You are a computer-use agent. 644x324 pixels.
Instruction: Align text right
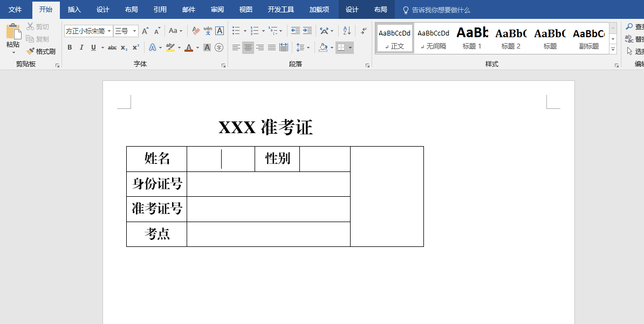coord(260,47)
